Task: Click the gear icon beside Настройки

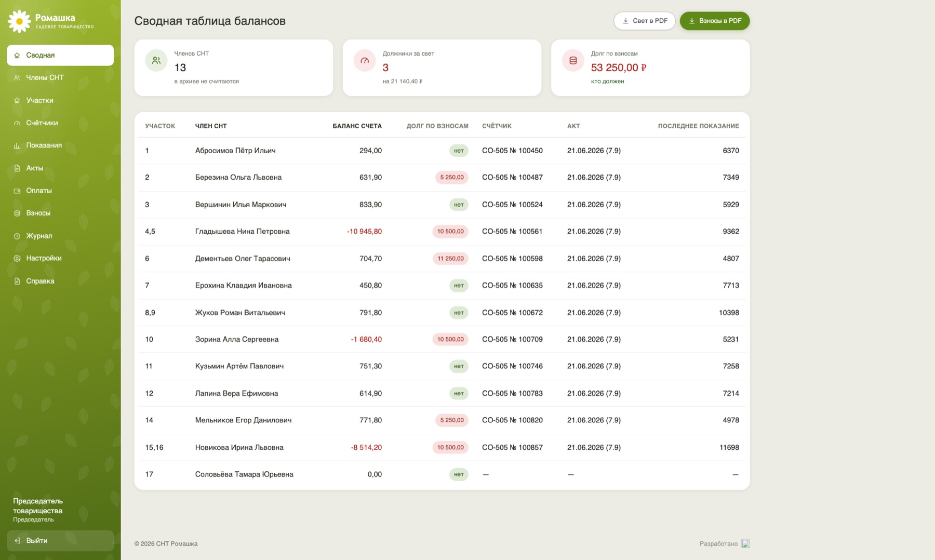Action: point(17,258)
